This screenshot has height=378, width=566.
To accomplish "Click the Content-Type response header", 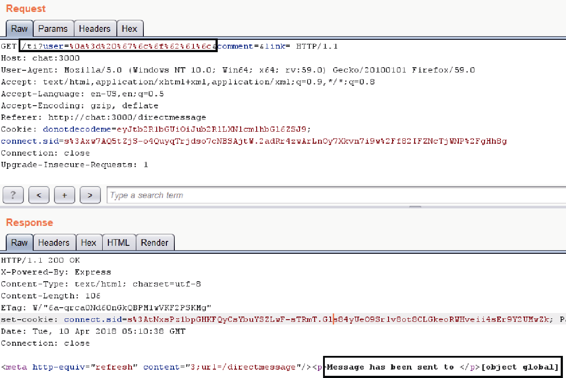I will 101,284.
